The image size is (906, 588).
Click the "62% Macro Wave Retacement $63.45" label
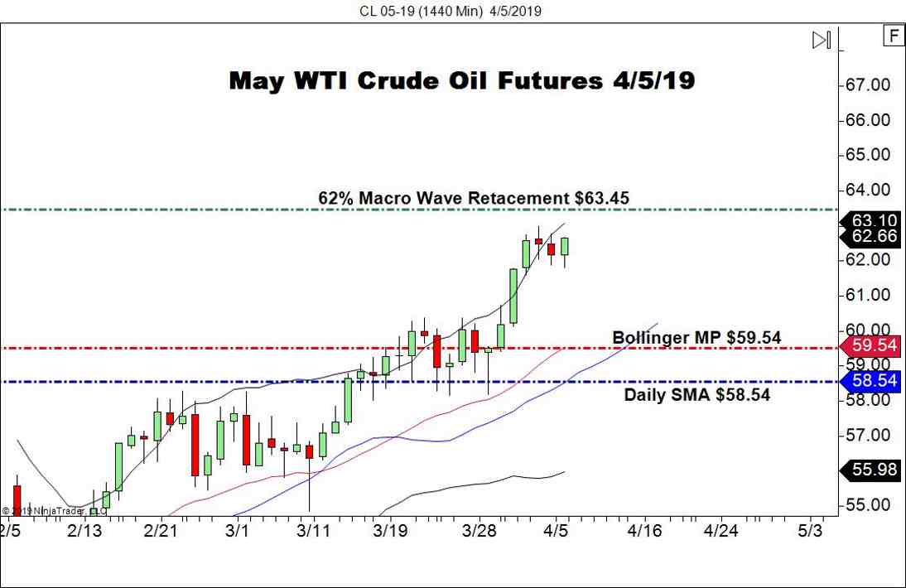[473, 199]
